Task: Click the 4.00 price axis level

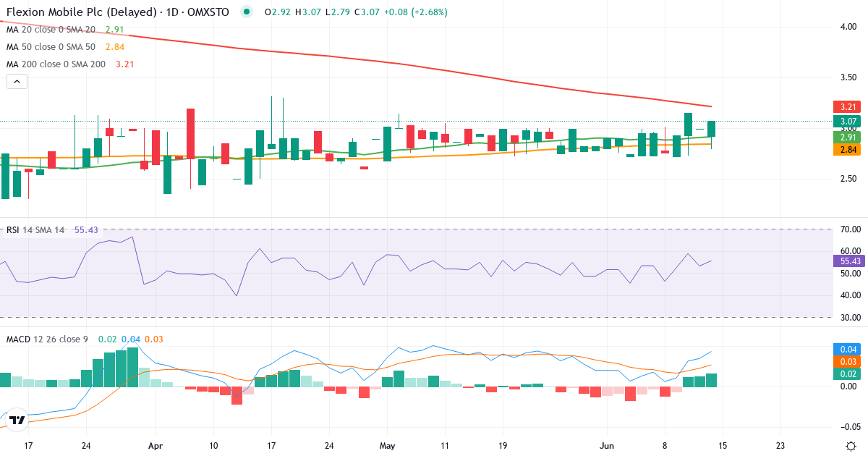Action: click(850, 27)
